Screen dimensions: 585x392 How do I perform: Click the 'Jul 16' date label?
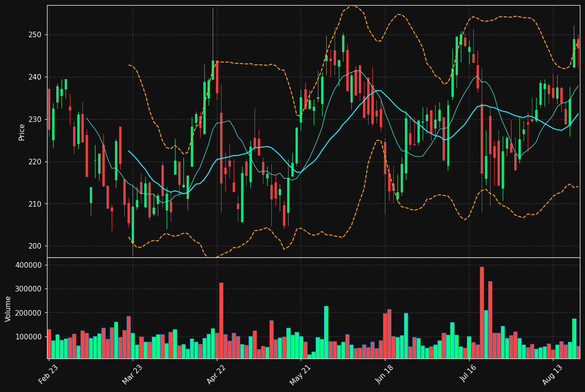pyautogui.click(x=469, y=374)
